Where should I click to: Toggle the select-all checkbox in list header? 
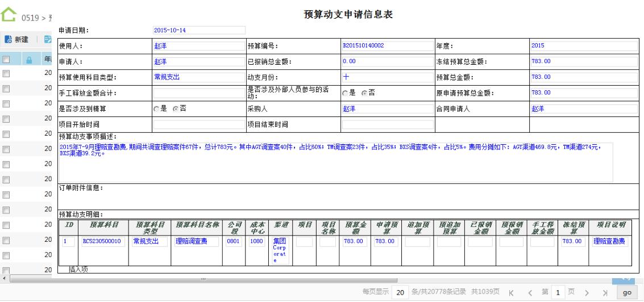click(6, 60)
